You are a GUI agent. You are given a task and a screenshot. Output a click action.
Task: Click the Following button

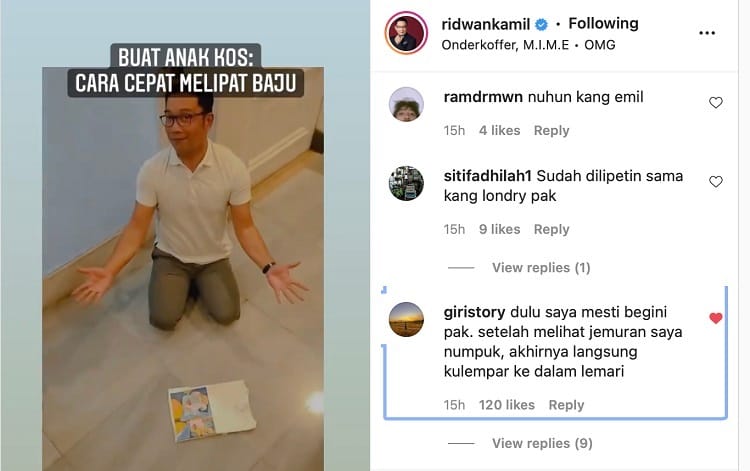[603, 23]
